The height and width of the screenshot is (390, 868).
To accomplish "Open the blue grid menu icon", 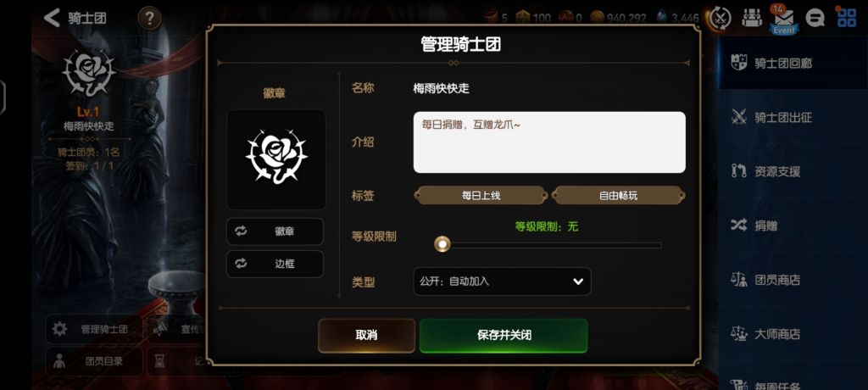I will (x=847, y=17).
